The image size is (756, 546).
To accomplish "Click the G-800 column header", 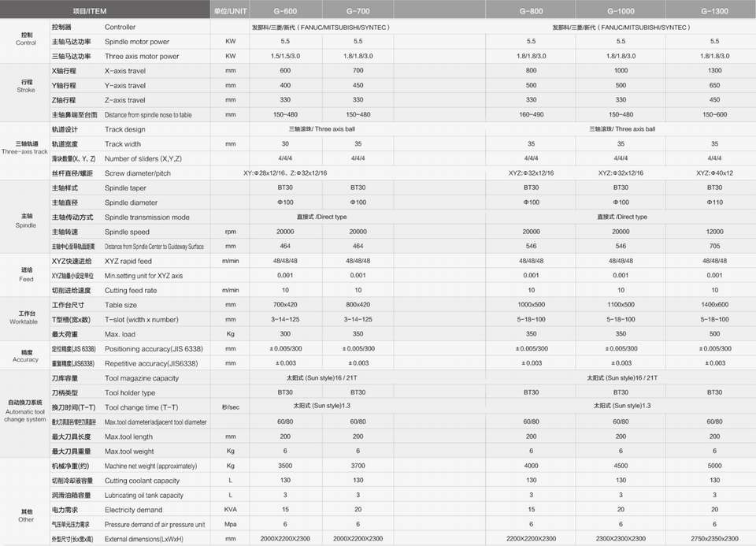I will pos(531,9).
